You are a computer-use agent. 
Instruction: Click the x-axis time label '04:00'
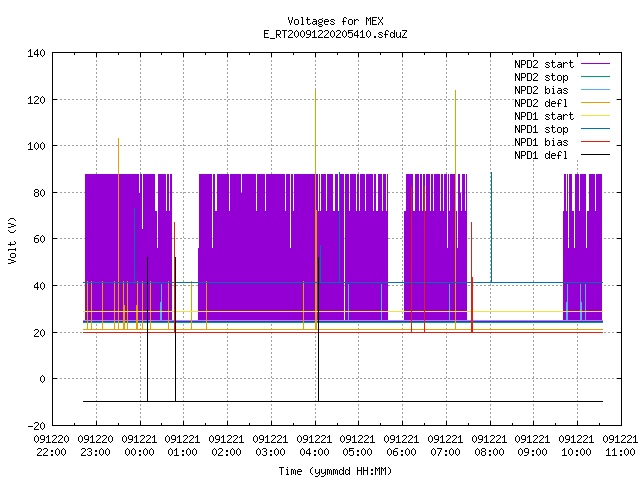(x=314, y=452)
